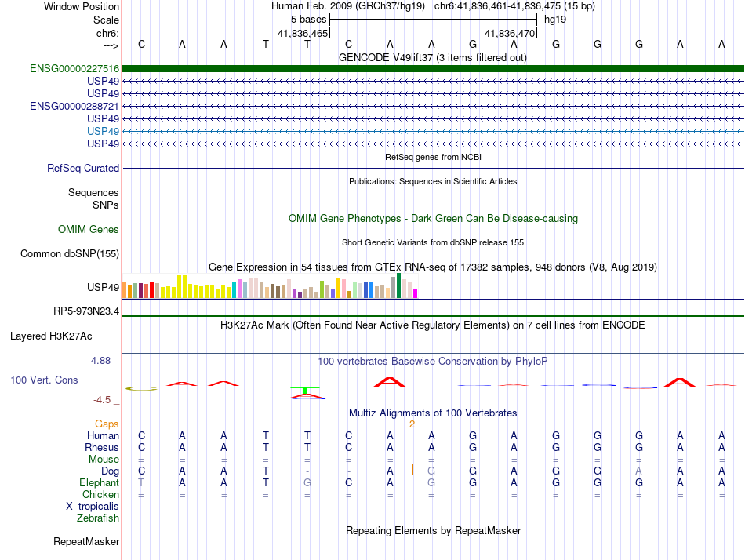Click Multiz Alignments of 100 Vertebrates title
Screen dimensions: 745x560
[x=433, y=413]
